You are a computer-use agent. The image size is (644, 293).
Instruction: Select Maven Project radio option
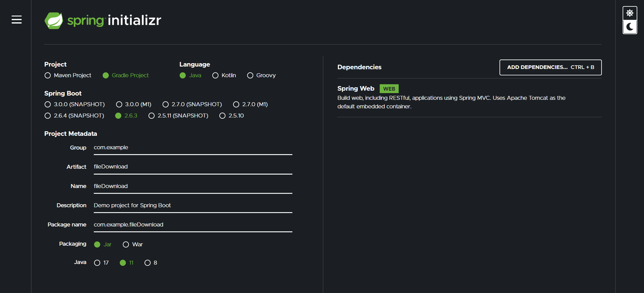[x=68, y=75]
